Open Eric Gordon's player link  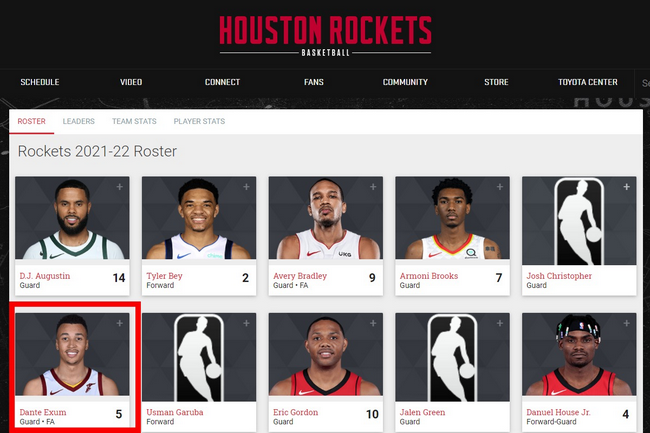(x=296, y=412)
